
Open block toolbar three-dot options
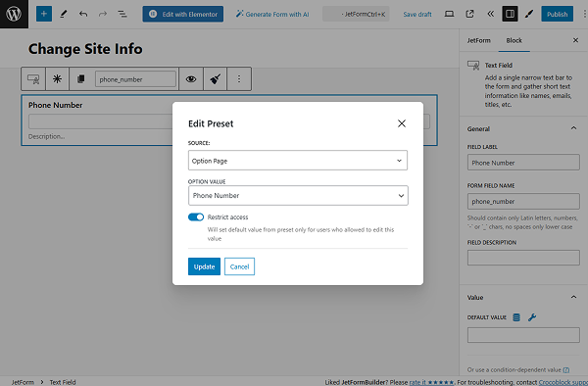pyautogui.click(x=239, y=79)
